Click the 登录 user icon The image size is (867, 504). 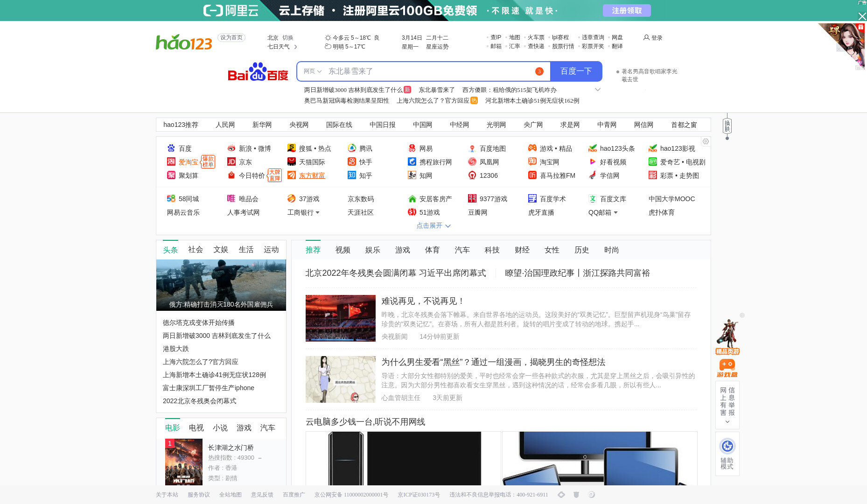click(x=646, y=37)
